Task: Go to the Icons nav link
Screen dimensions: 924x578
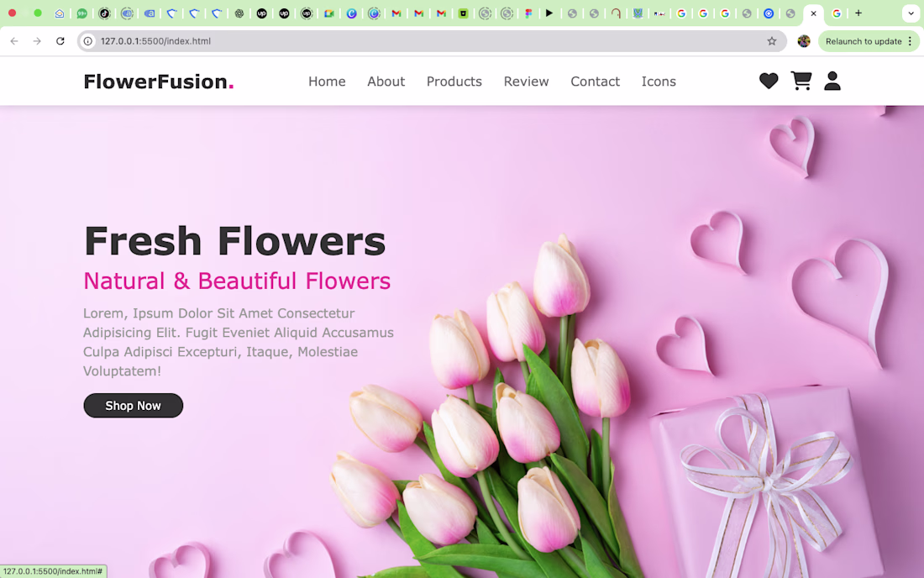Action: pos(659,81)
